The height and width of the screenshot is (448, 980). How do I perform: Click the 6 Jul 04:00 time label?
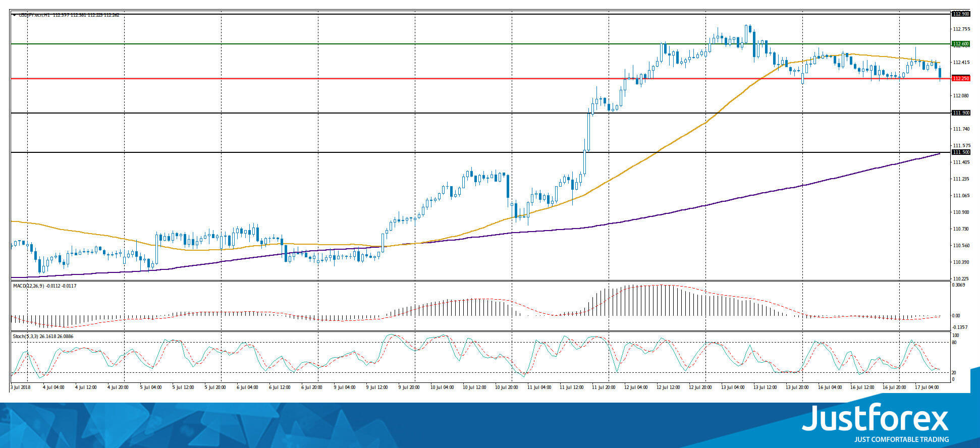(247, 387)
